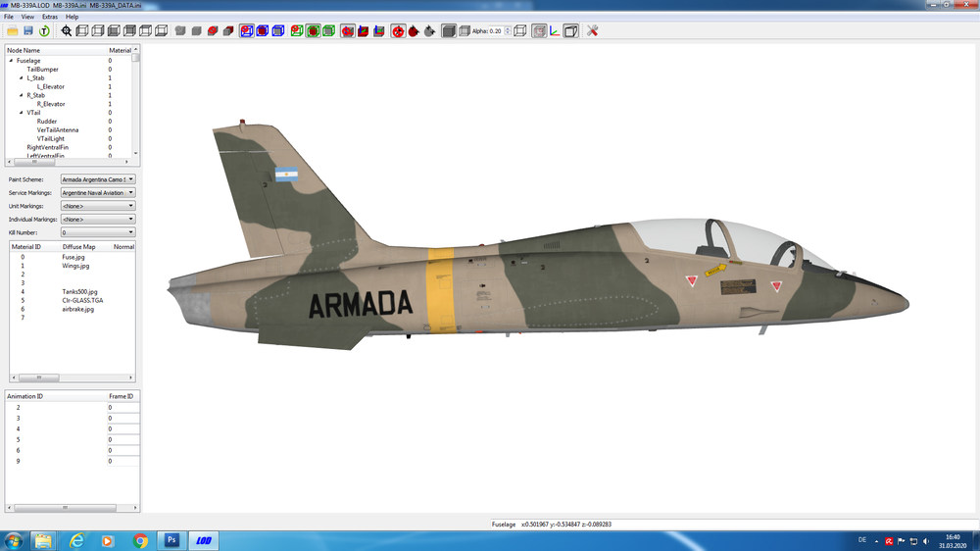This screenshot has width=980, height=551.
Task: Open the View menu
Action: [27, 17]
